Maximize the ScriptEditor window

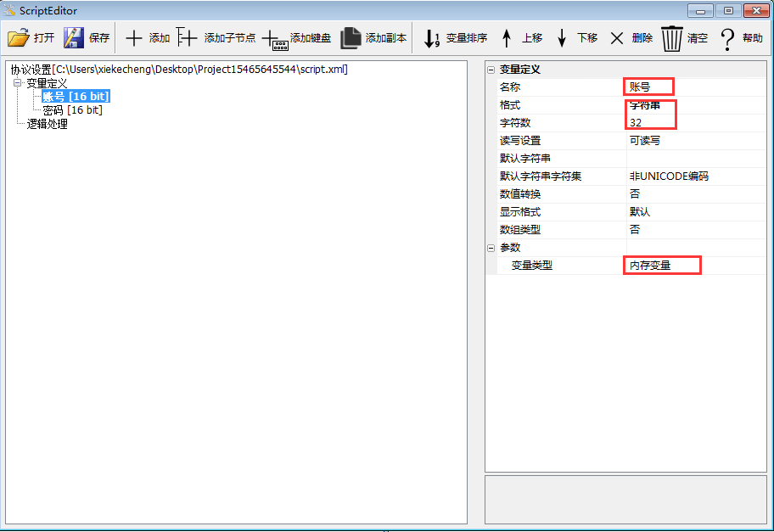click(728, 10)
